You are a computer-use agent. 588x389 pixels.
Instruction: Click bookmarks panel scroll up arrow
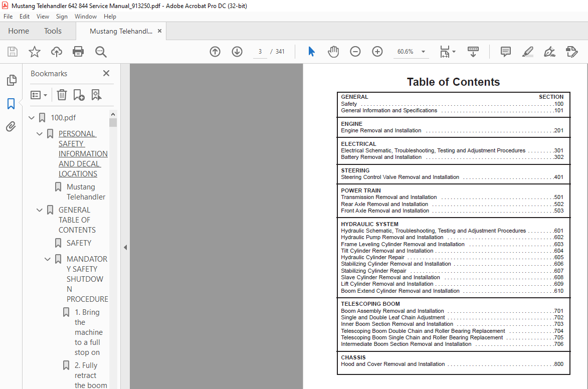113,114
